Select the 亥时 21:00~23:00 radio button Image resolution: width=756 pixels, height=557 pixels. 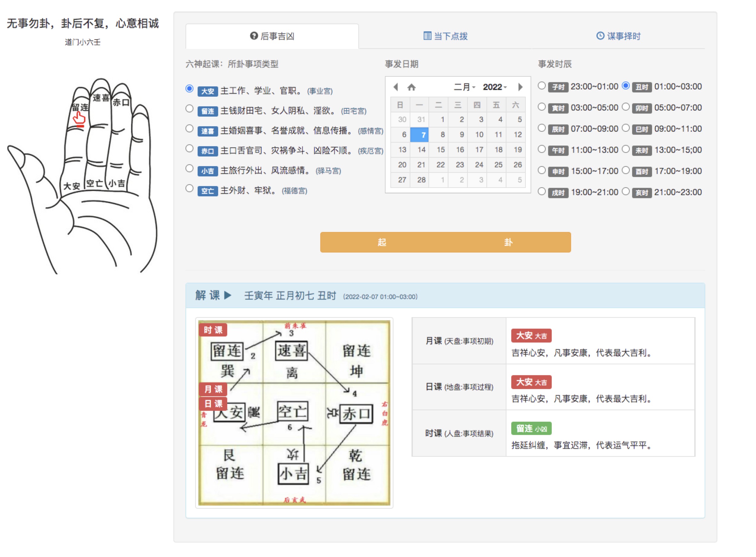click(625, 192)
